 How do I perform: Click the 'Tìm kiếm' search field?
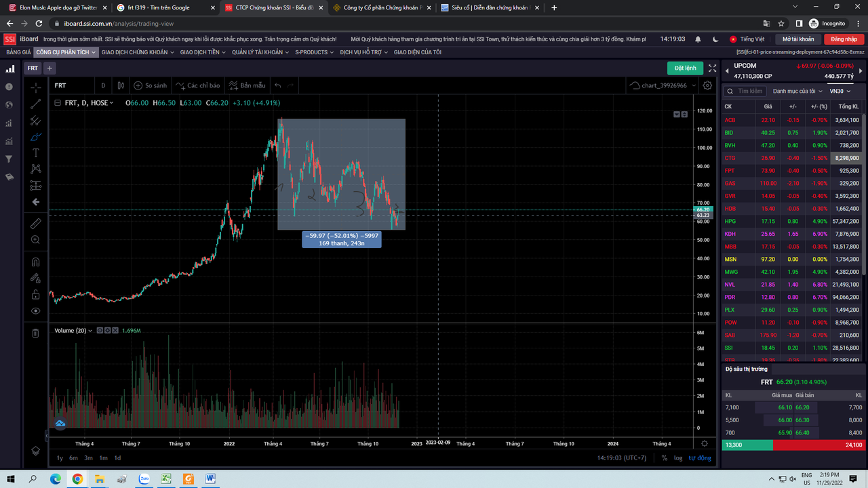(x=746, y=91)
